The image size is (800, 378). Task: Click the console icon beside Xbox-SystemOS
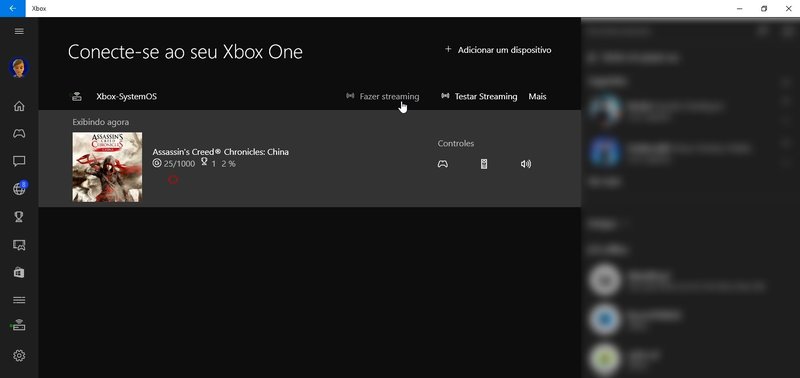click(77, 96)
